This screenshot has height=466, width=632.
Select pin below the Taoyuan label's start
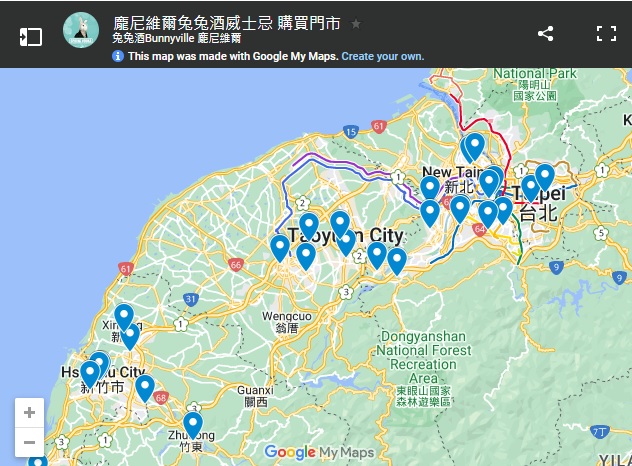pos(306,255)
